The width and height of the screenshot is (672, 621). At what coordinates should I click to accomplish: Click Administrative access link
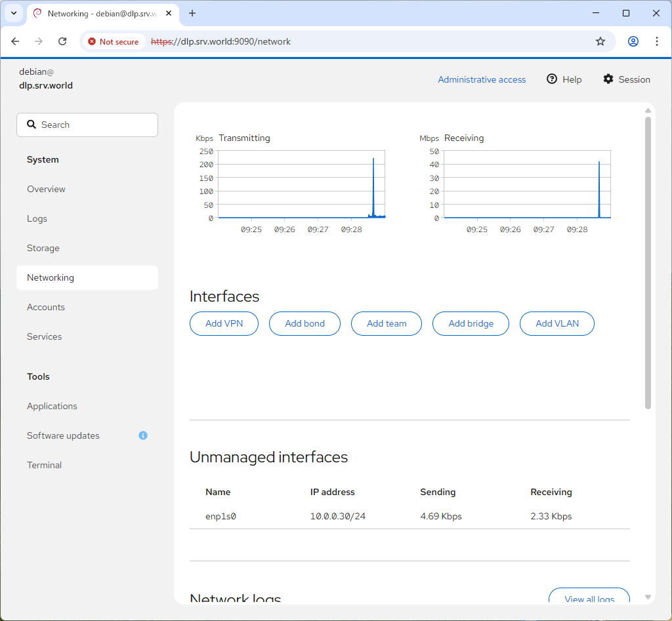coord(482,79)
